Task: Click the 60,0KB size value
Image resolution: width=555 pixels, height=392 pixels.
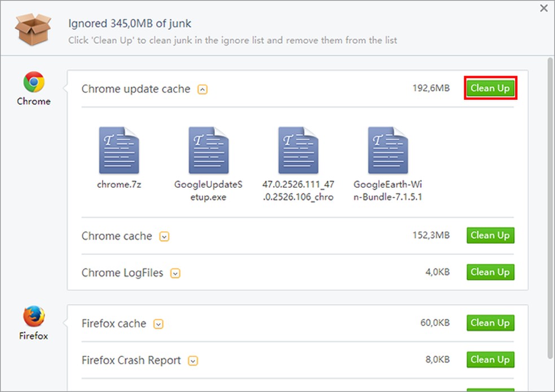Action: coord(435,323)
